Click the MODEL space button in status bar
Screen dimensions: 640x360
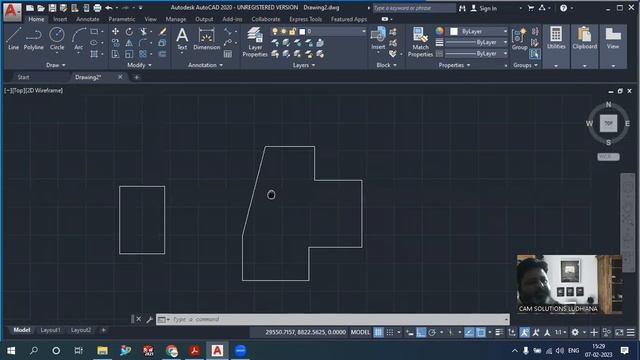(x=360, y=332)
